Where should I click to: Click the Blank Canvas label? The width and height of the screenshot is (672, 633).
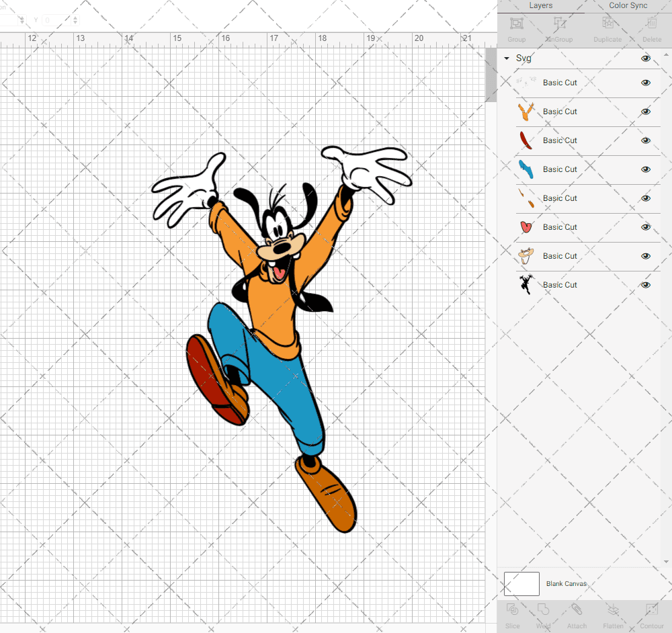coord(566,584)
